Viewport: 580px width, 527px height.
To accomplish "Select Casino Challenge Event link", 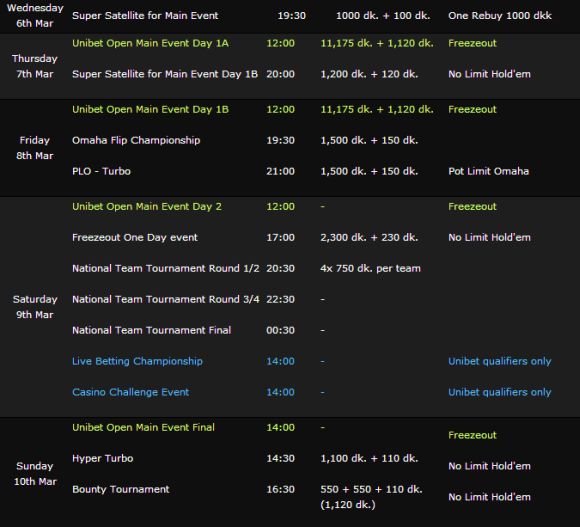I will tap(131, 392).
